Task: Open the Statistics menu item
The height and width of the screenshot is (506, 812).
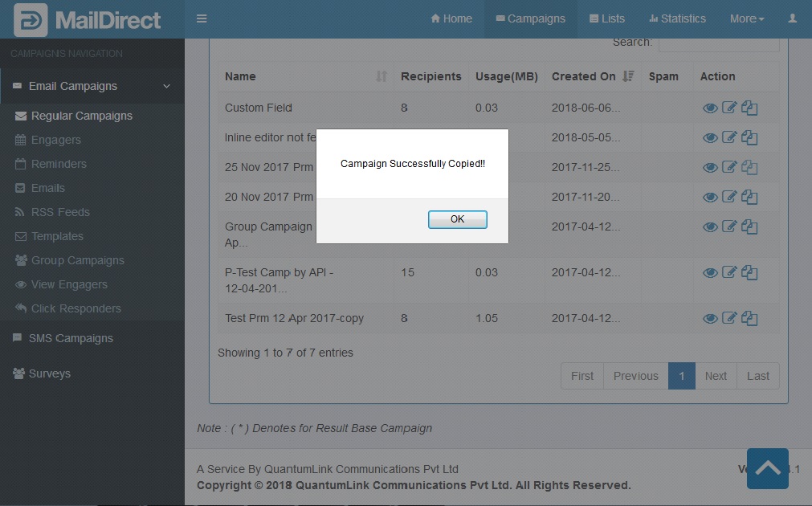Action: (677, 18)
